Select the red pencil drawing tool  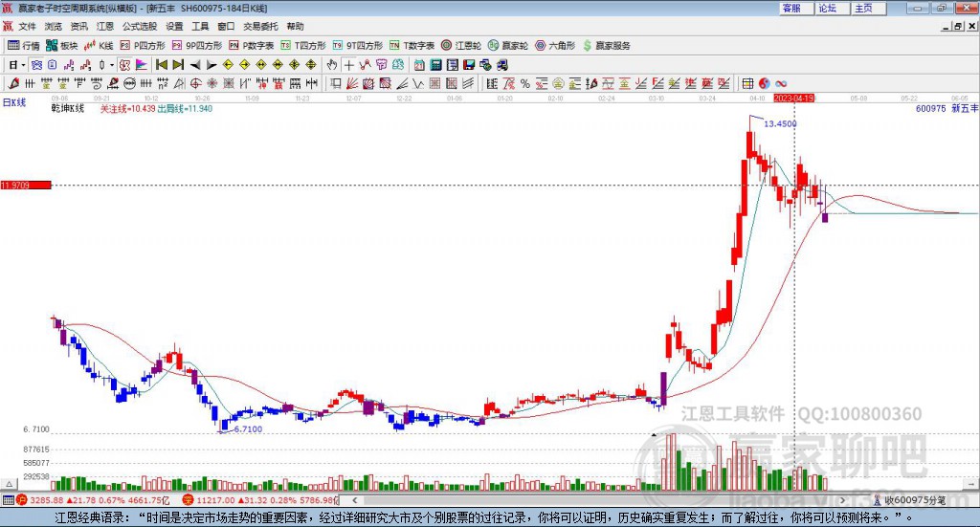coord(13,83)
